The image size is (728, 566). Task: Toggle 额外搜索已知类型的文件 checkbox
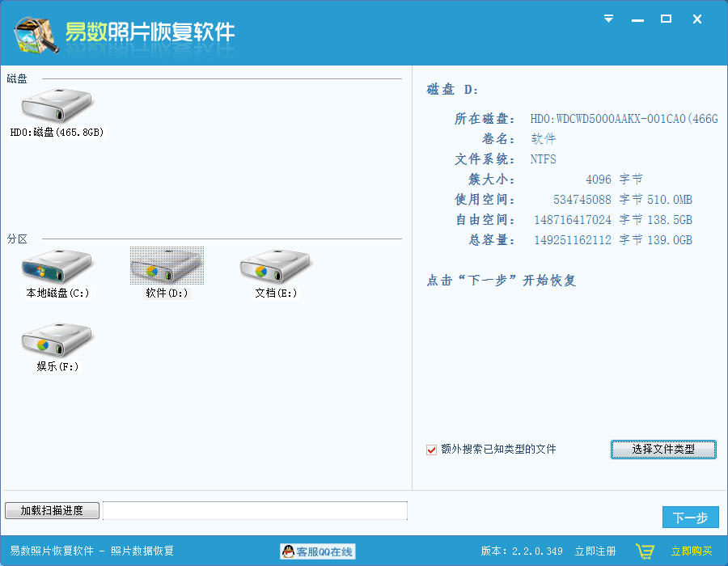click(x=432, y=450)
